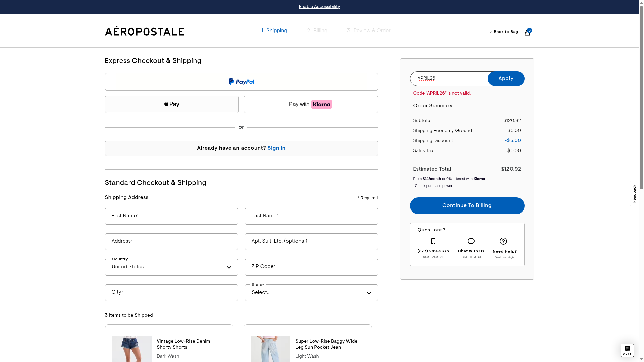
Task: Click the Sign In link
Action: click(x=276, y=148)
